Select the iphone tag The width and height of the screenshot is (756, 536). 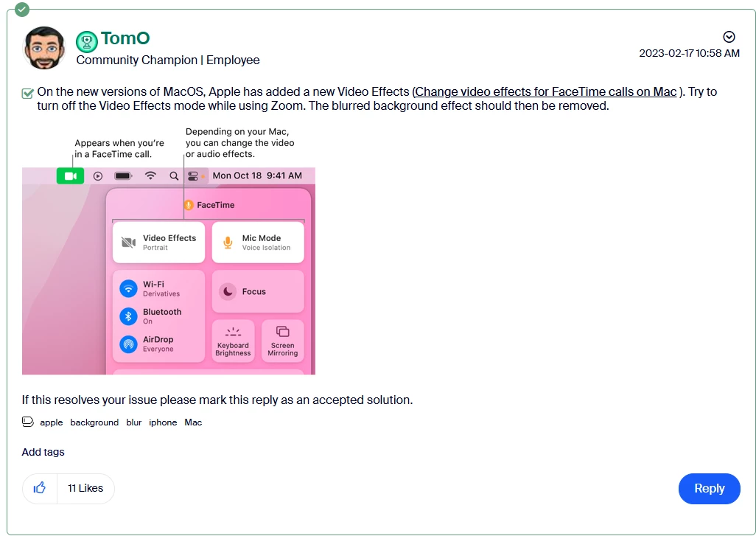coord(163,422)
